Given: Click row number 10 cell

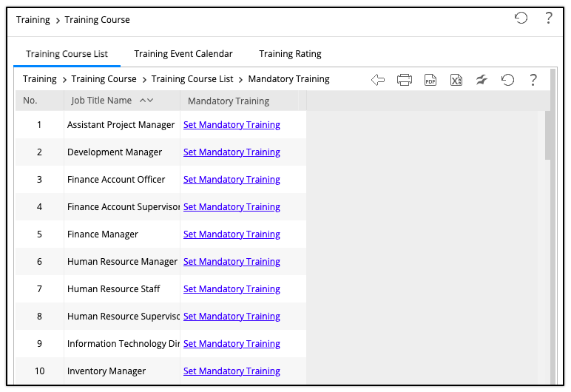Looking at the screenshot, I should [x=39, y=371].
